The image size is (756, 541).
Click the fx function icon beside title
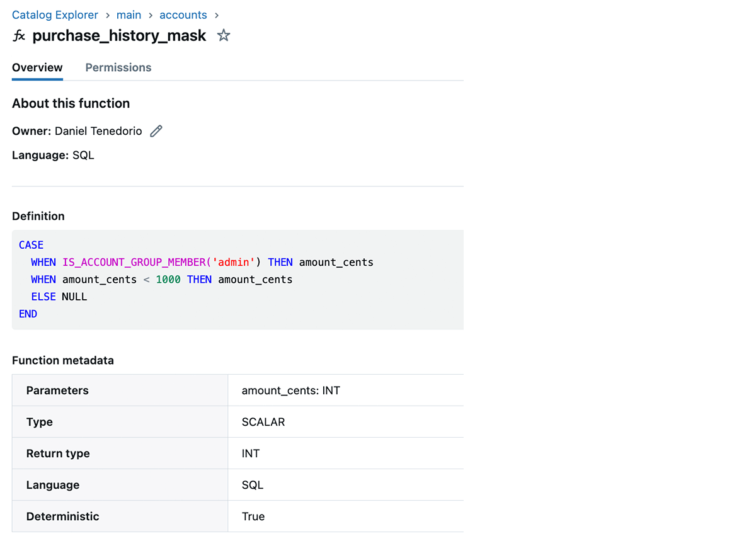click(x=20, y=36)
